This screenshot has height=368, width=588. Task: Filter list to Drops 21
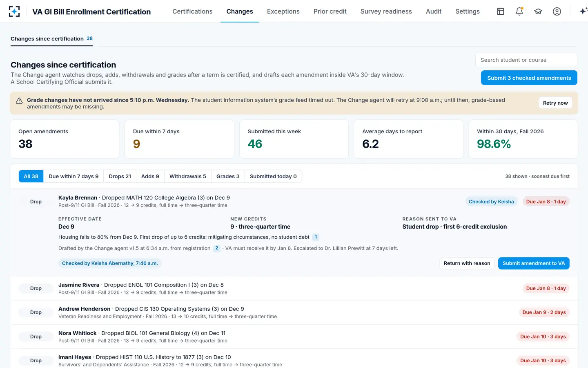[x=120, y=176]
